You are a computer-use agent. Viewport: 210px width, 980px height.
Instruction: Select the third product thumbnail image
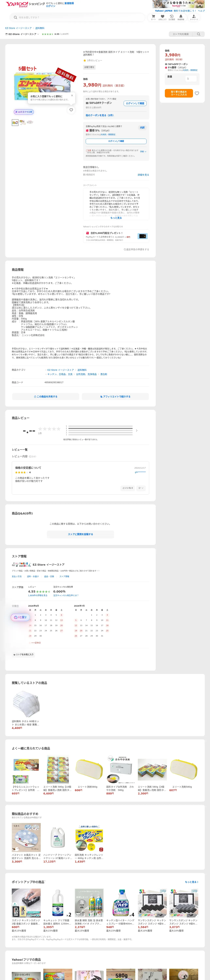[30, 122]
